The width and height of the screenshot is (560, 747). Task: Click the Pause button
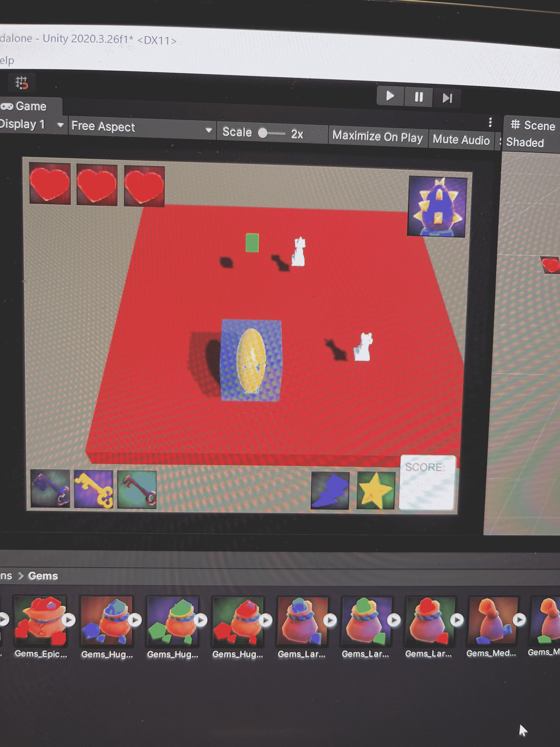[419, 97]
